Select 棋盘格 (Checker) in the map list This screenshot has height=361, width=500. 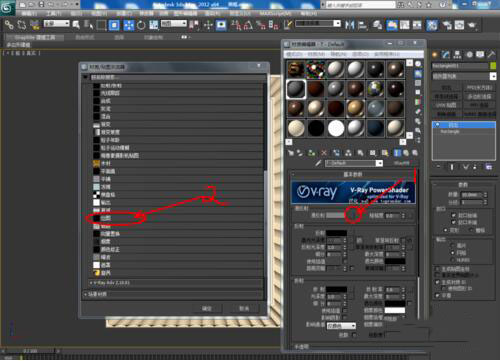108,194
